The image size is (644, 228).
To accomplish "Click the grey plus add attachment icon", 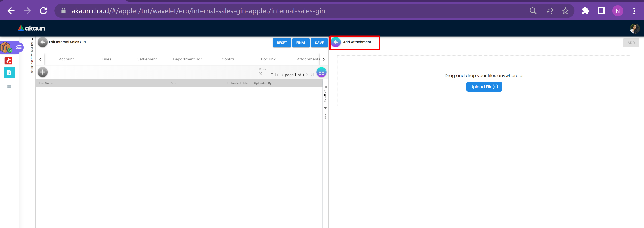I will point(43,72).
